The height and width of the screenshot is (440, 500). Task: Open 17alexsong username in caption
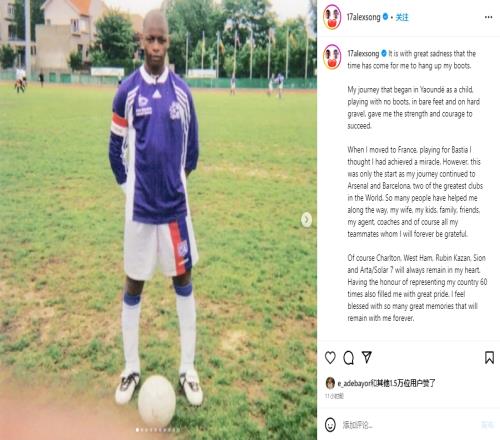[x=363, y=54]
